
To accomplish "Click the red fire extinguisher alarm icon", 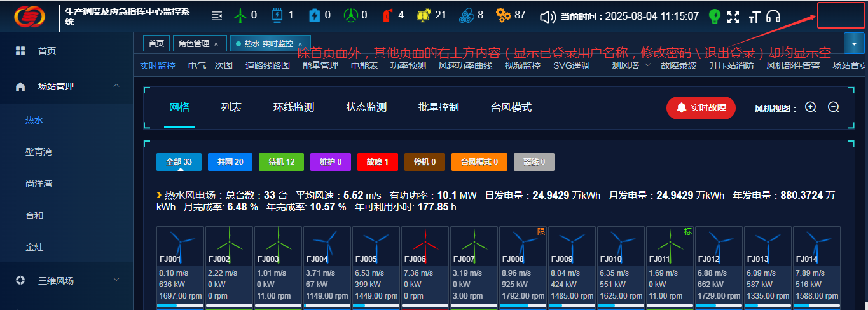I will [x=388, y=15].
